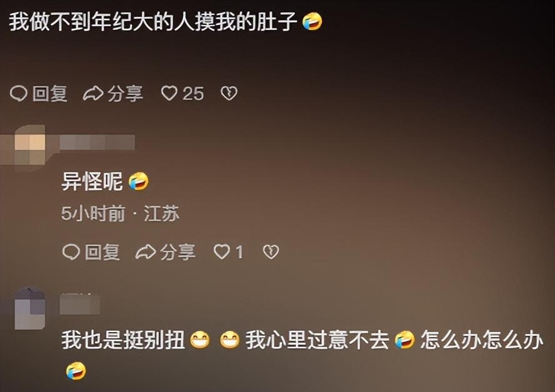This screenshot has width=555, height=392.
Task: Select 回复 text under top comment
Action: [50, 94]
